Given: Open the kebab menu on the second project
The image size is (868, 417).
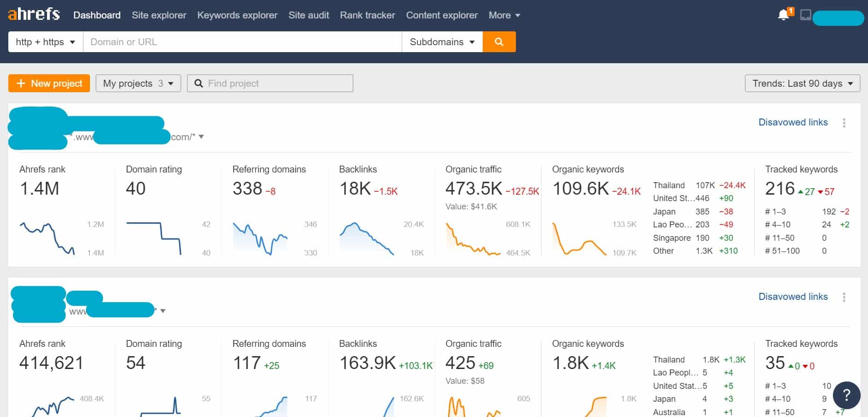Looking at the screenshot, I should (x=844, y=297).
